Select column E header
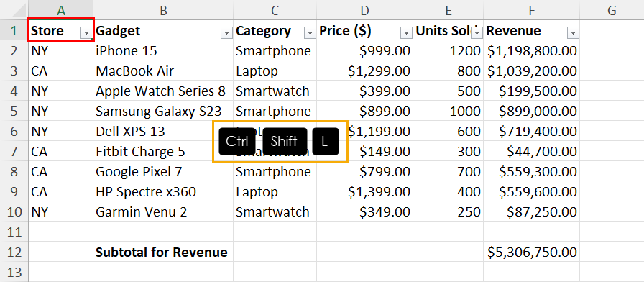The width and height of the screenshot is (644, 282). click(448, 10)
